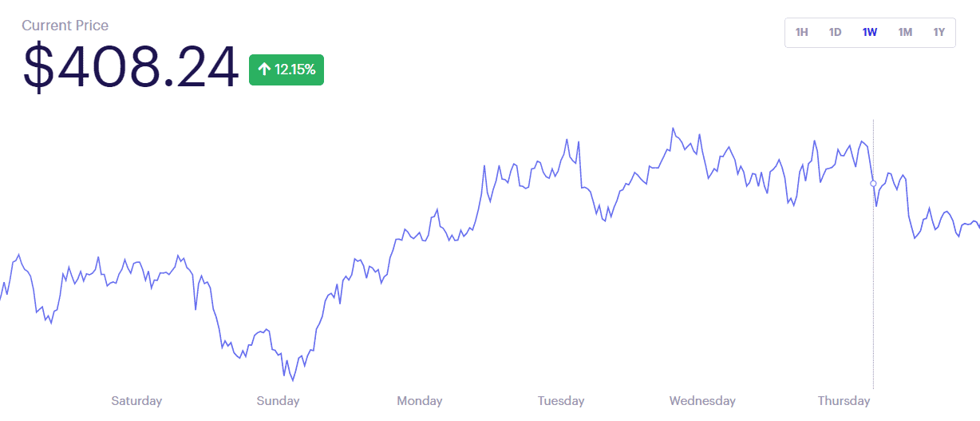Click the green 12.15% change badge

[286, 70]
